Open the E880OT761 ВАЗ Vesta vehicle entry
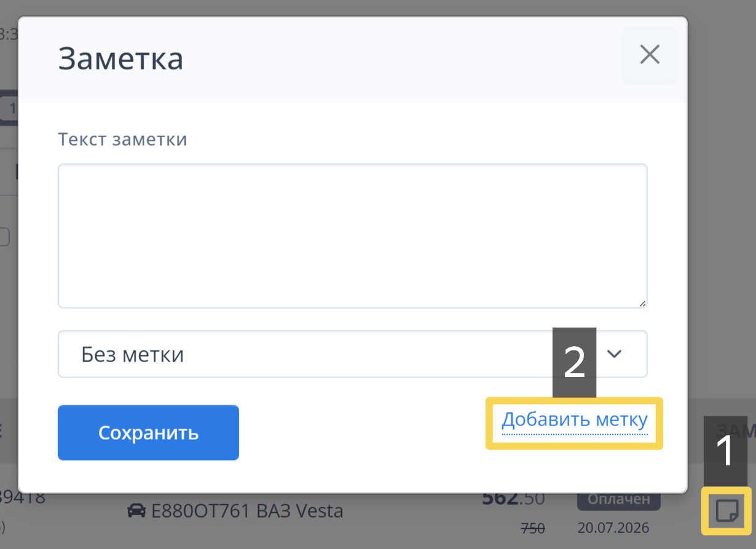 [x=235, y=511]
